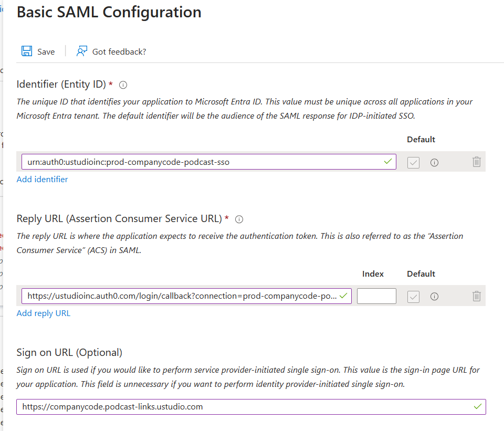Click the empty Index input box
504x431 pixels.
376,296
